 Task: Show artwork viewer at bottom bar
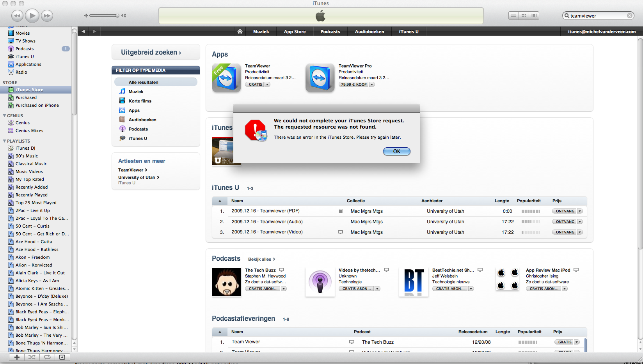pyautogui.click(x=62, y=357)
